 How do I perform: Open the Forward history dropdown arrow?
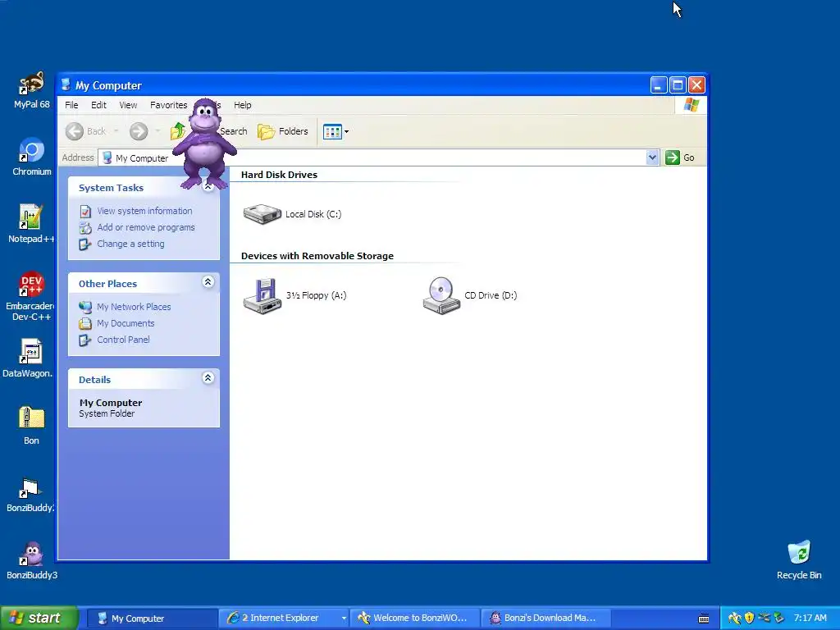[x=157, y=131]
